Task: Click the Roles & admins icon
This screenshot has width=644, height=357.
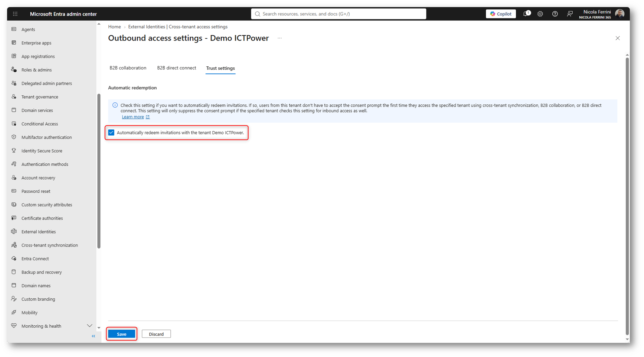Action: tap(14, 70)
